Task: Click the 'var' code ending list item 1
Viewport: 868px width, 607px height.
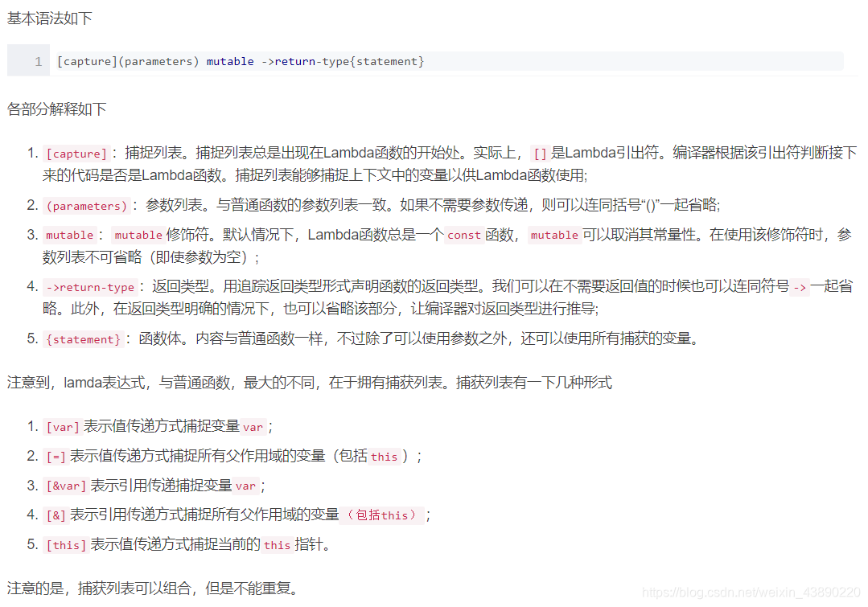Action: 253,427
